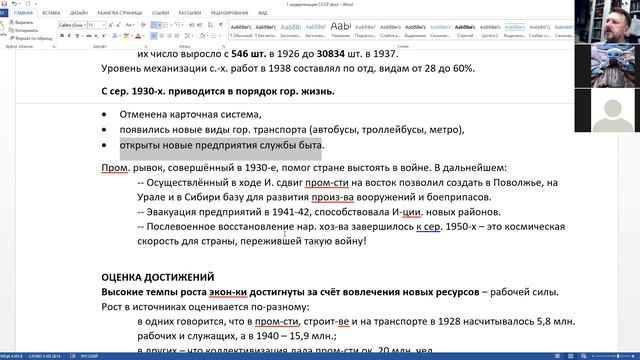Screen dimensions: 640x360
Task: Open the numbered list dropdown
Action: [x=171, y=25]
